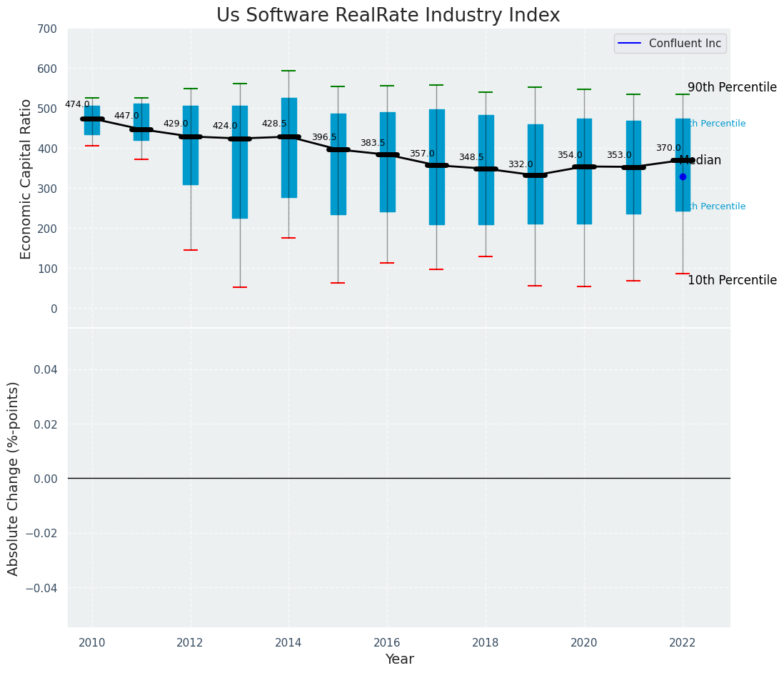Click the 10th Percentile annotation text
Screen dimensions: 784x673
732,280
